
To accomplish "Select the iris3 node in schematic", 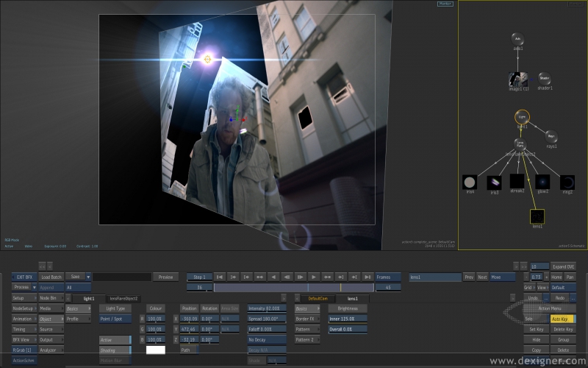I will click(x=494, y=183).
